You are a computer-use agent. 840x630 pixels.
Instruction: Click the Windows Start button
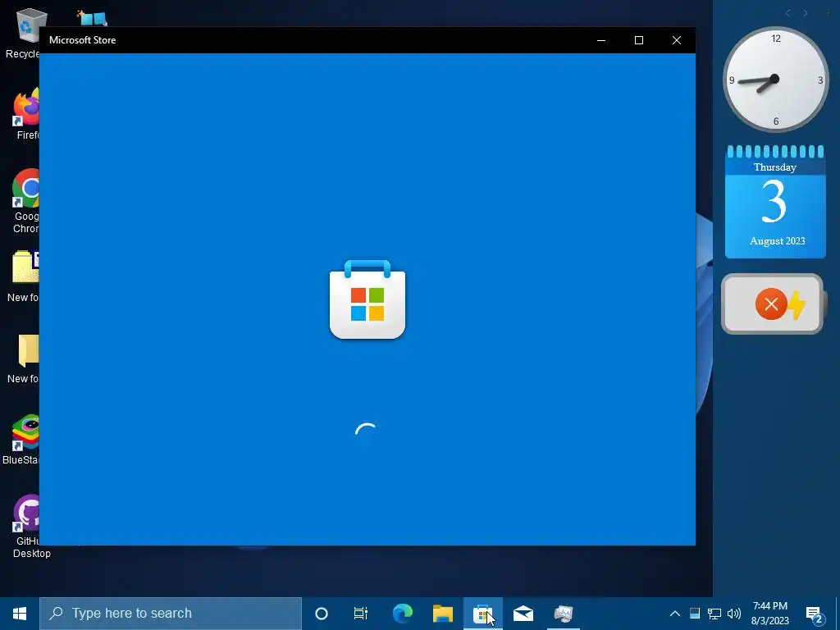(x=20, y=614)
